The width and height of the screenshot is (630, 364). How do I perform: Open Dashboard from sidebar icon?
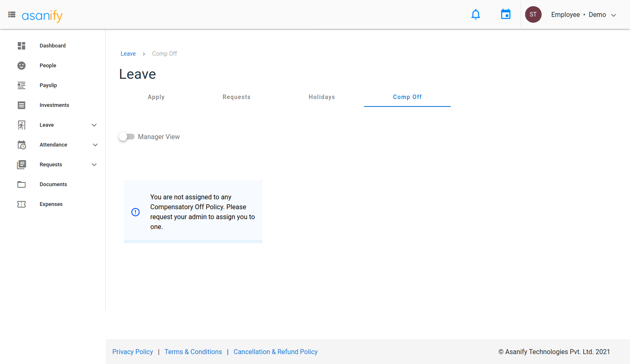pos(21,46)
